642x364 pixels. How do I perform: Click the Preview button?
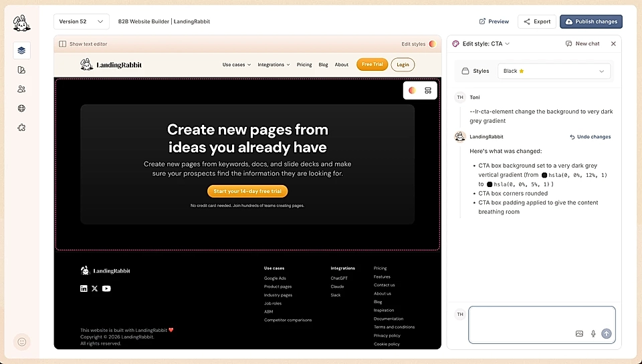point(494,21)
